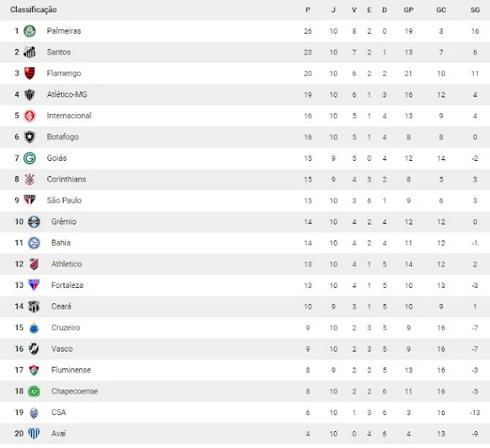The height and width of the screenshot is (448, 490).
Task: Click the P points column header
Action: tap(308, 10)
